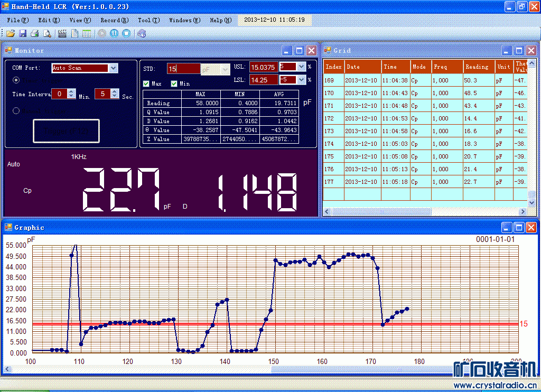Screen dimensions: 541x392
Task: Select Grid row with index 177
Action: point(425,182)
